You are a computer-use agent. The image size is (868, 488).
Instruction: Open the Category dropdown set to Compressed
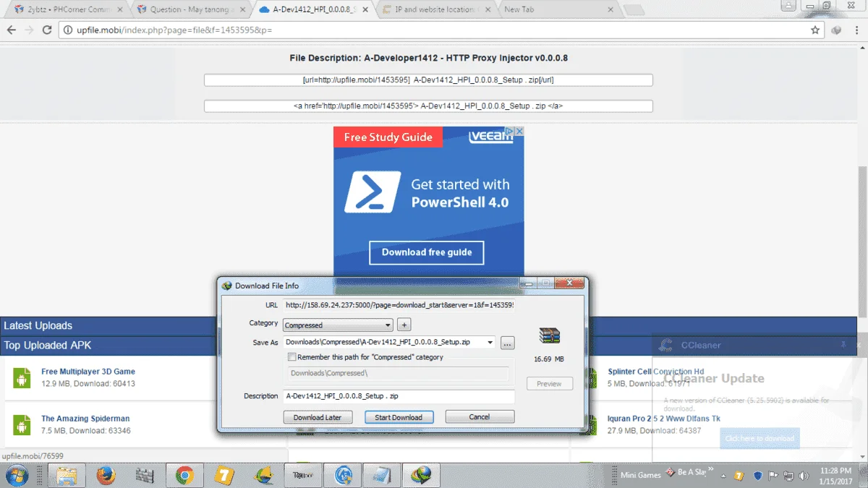point(338,325)
